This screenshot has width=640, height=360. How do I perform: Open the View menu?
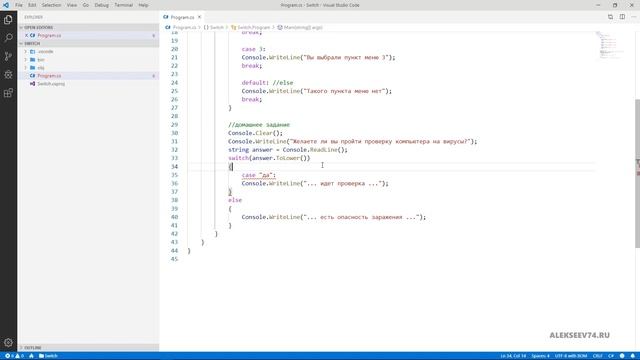(x=72, y=5)
